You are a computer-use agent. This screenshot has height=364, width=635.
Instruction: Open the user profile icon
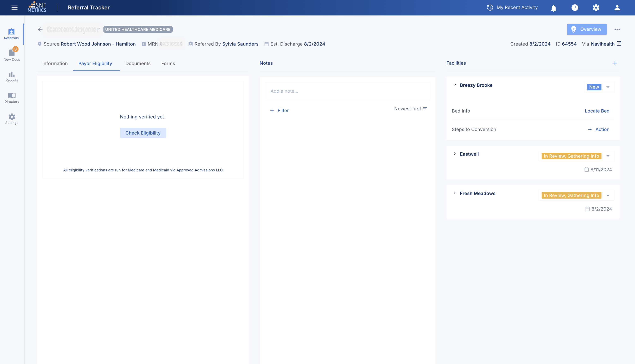pos(617,8)
